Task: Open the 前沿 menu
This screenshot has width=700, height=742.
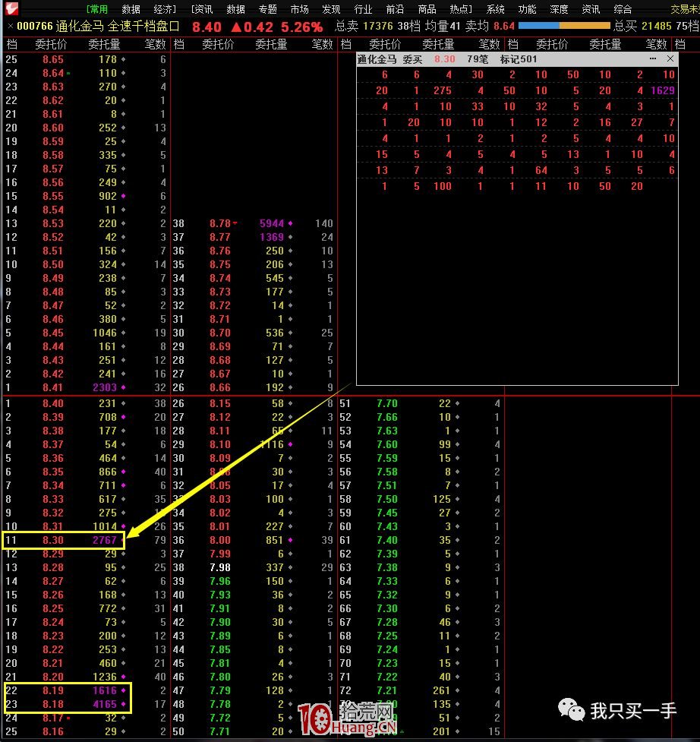Action: click(x=395, y=9)
